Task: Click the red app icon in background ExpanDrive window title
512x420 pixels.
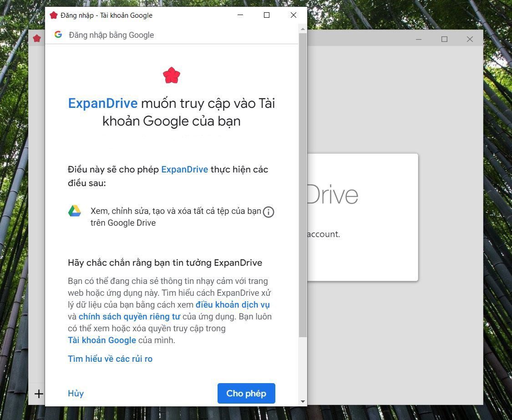Action: 37,39
